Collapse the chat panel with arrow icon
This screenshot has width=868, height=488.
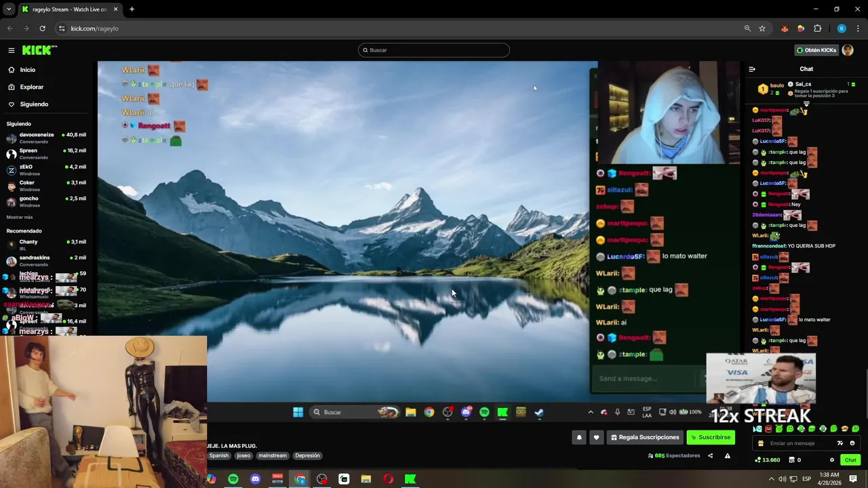click(752, 69)
